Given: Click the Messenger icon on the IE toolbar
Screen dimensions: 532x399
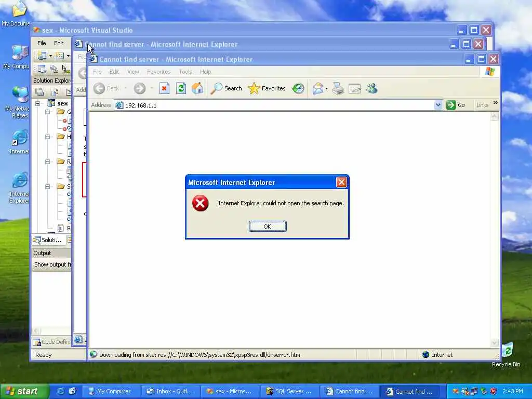Looking at the screenshot, I should (x=371, y=88).
